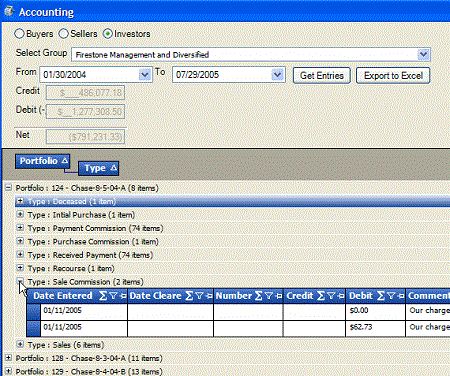Sort by the Portfolio group-by header

click(42, 161)
